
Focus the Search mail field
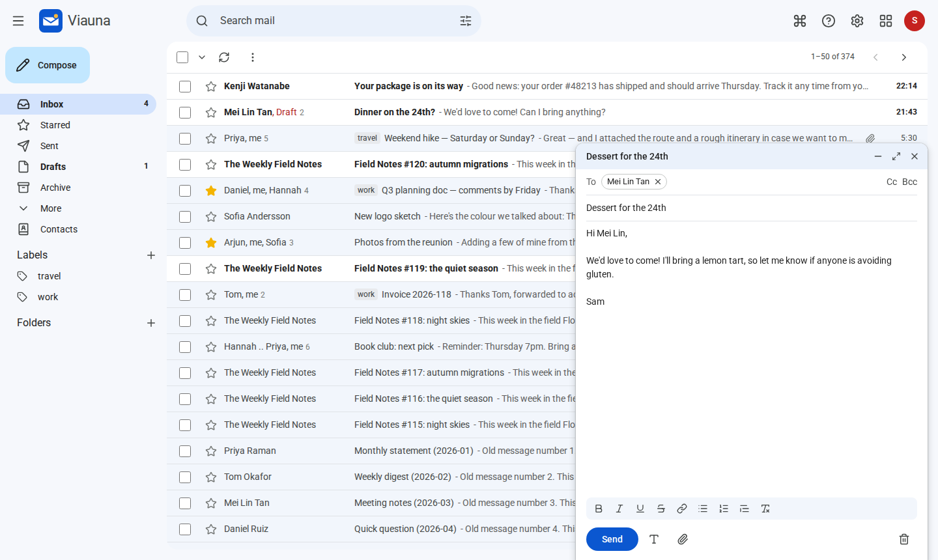coord(334,21)
